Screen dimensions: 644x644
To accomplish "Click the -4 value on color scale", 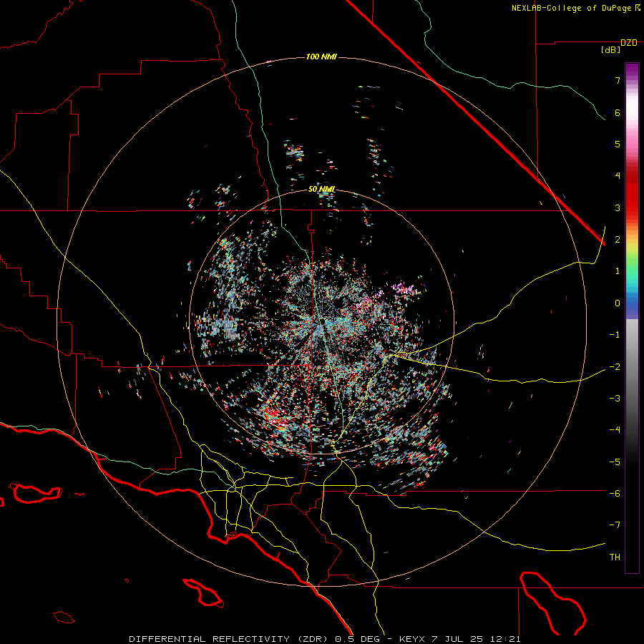I will 615,430.
